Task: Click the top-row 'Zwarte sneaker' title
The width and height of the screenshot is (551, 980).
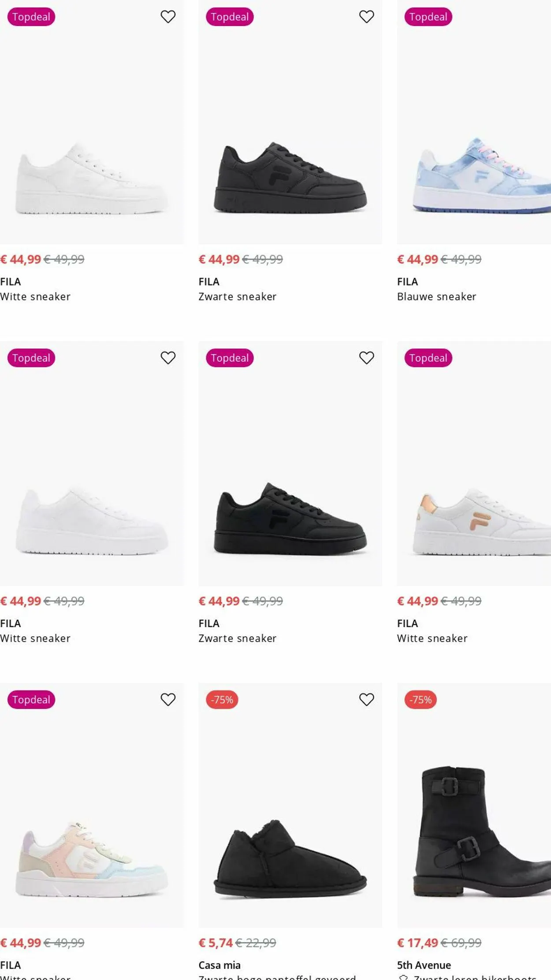Action: (237, 297)
